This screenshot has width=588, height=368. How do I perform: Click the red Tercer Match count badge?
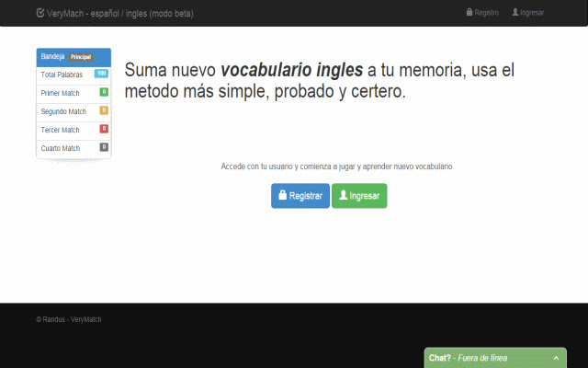coord(104,129)
